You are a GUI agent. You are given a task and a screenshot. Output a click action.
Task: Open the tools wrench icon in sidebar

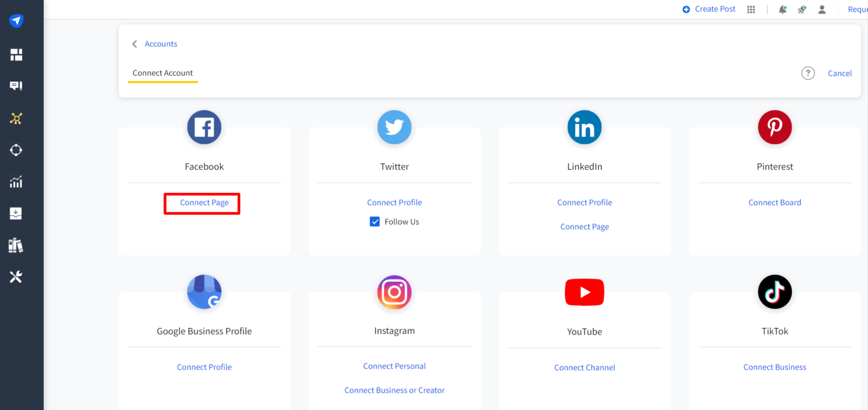(x=16, y=277)
